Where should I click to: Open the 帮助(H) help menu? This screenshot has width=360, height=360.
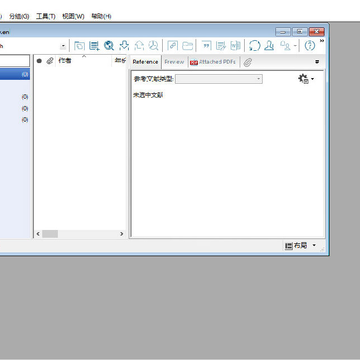click(101, 16)
